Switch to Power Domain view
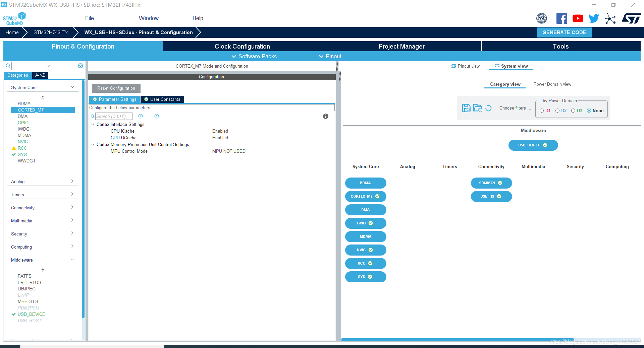This screenshot has width=644, height=348. tap(552, 84)
